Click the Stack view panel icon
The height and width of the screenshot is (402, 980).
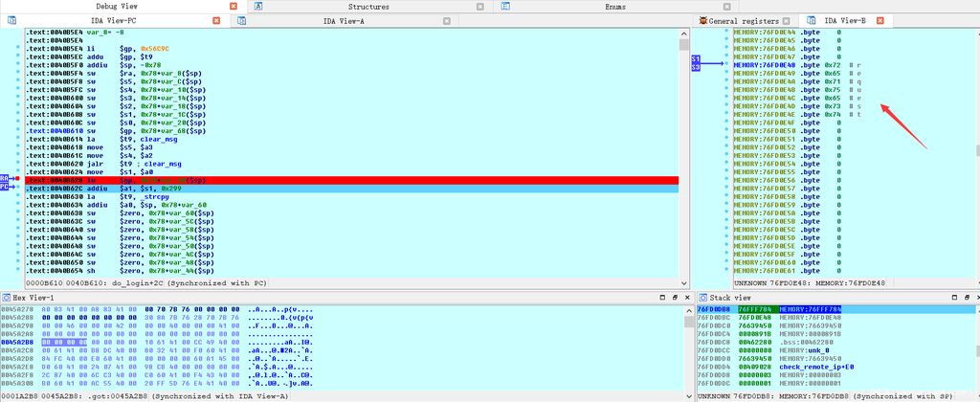702,299
